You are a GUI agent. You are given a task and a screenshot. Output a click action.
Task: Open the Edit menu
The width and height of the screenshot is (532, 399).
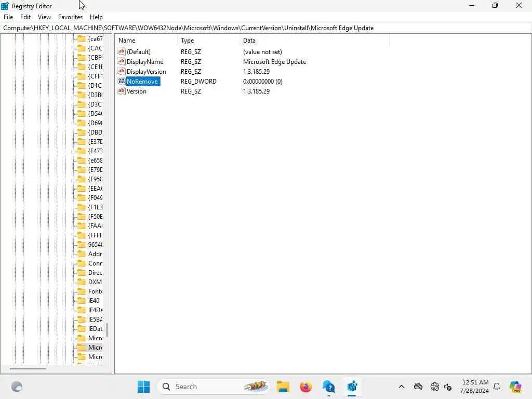click(x=25, y=17)
